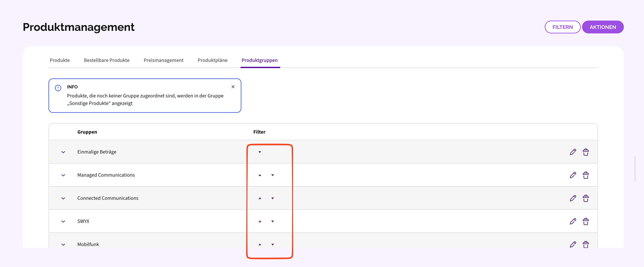Delete the Mobilfunk group
The width and height of the screenshot is (644, 267).
[x=585, y=244]
